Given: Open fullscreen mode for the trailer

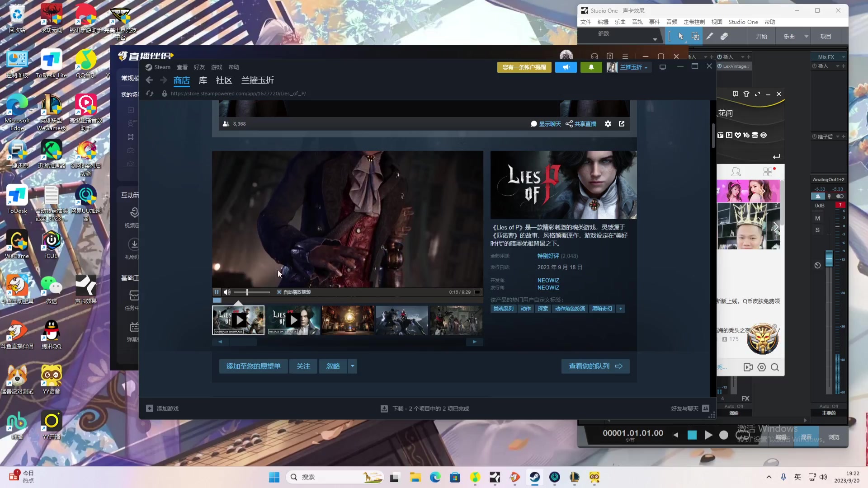Looking at the screenshot, I should (477, 292).
